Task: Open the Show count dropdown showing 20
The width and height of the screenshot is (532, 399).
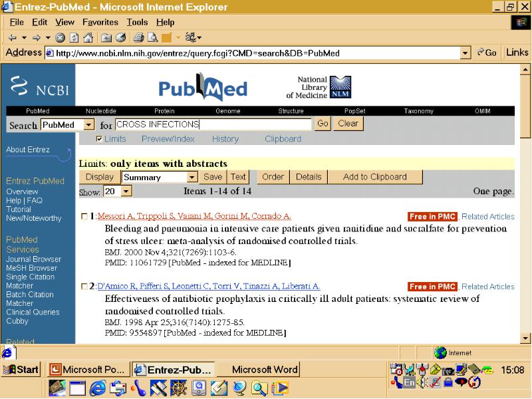Action: (126, 192)
